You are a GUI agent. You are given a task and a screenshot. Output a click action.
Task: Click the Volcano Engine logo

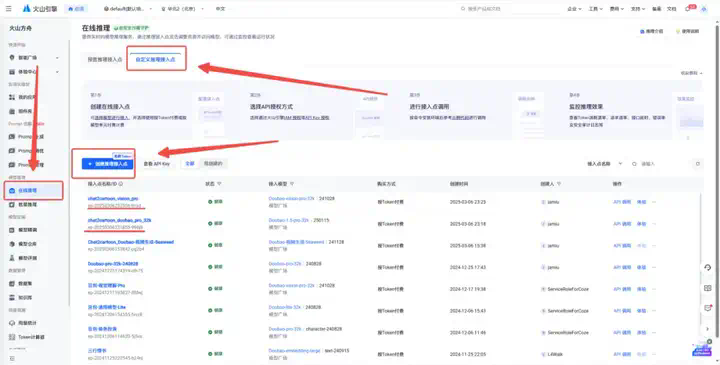39,9
